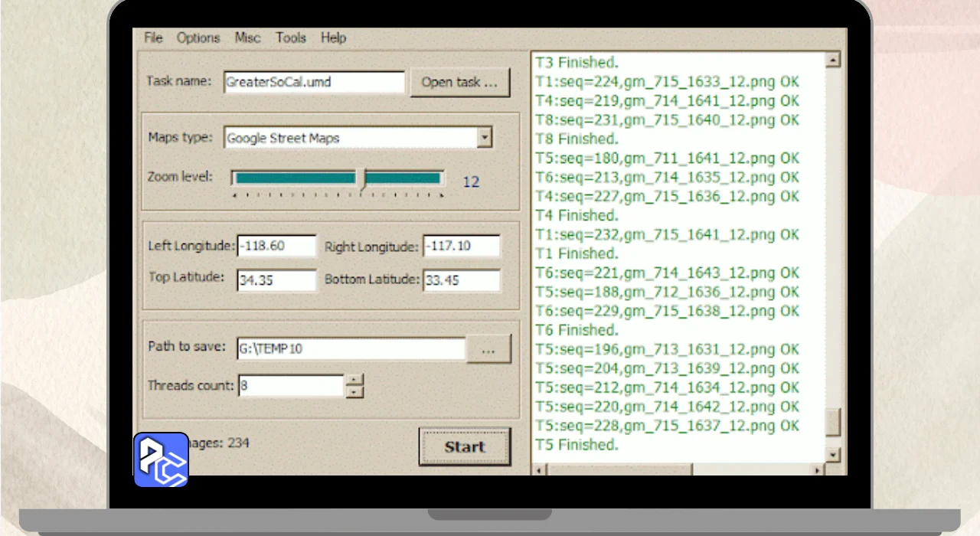This screenshot has height=536, width=980.
Task: Click the log panel scroll up arrow
Action: (833, 60)
